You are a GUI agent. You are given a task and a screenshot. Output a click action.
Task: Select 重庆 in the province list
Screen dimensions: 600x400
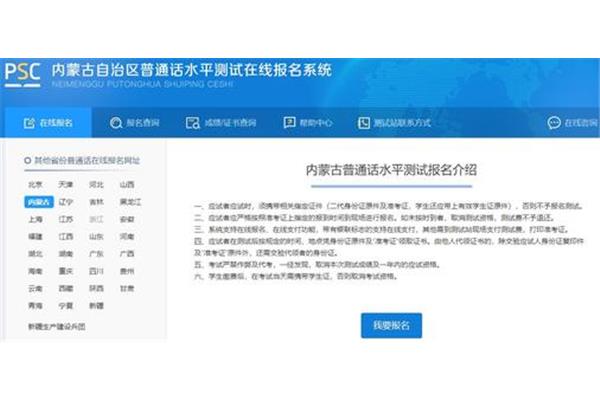(66, 271)
